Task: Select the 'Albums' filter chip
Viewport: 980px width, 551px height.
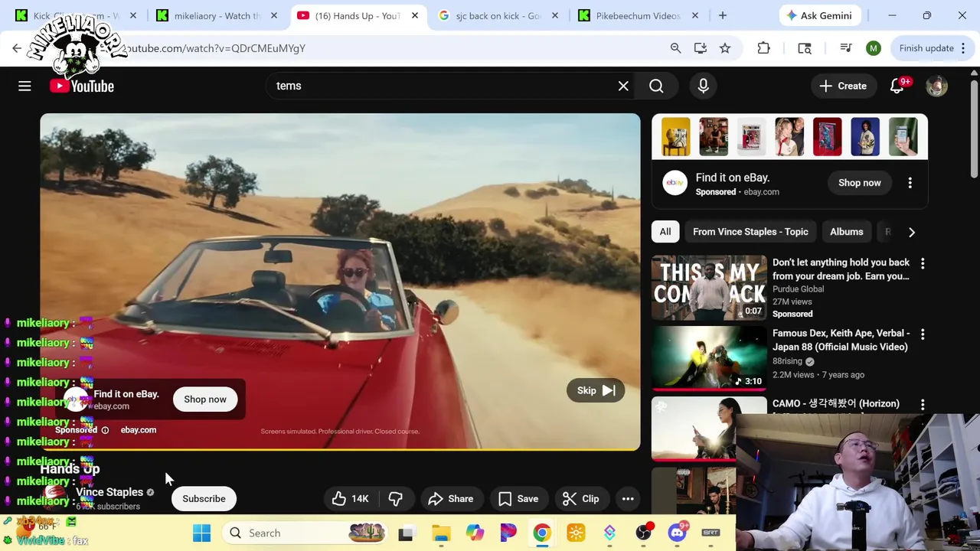Action: coord(846,232)
